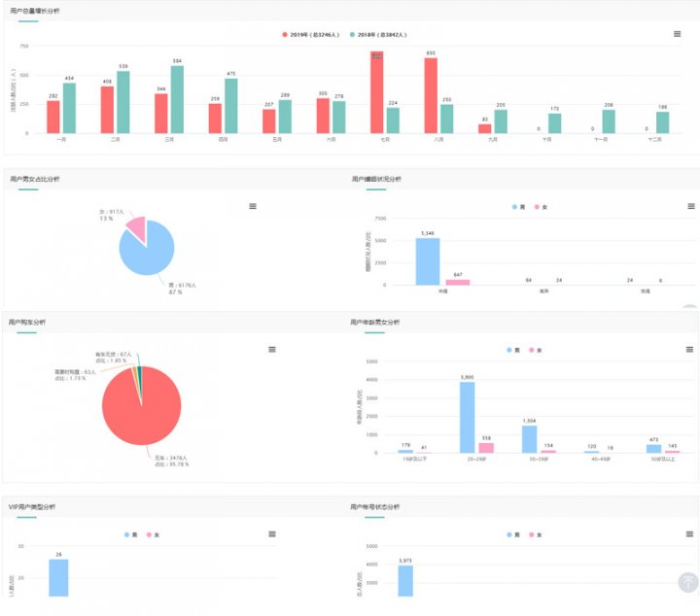Screen dimensions: 700x616
Task: Toggle 女 series in the VIP用户类型分析 legend
Action: point(153,534)
